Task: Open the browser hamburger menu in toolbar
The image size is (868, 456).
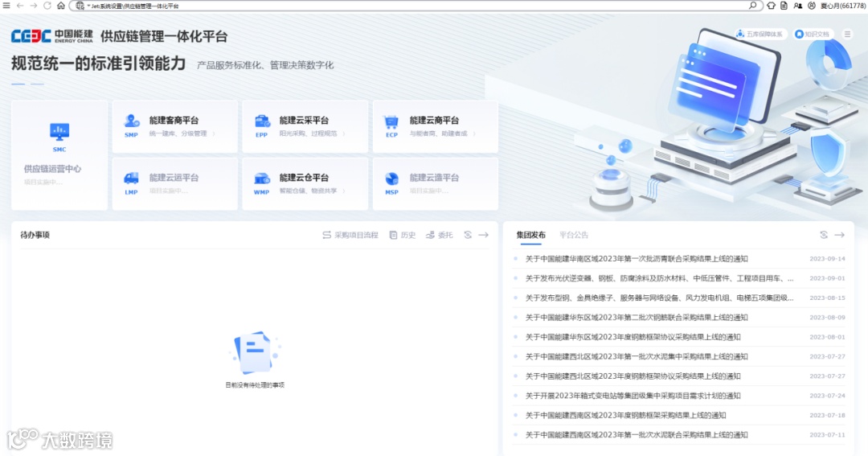Action: pyautogui.click(x=6, y=6)
